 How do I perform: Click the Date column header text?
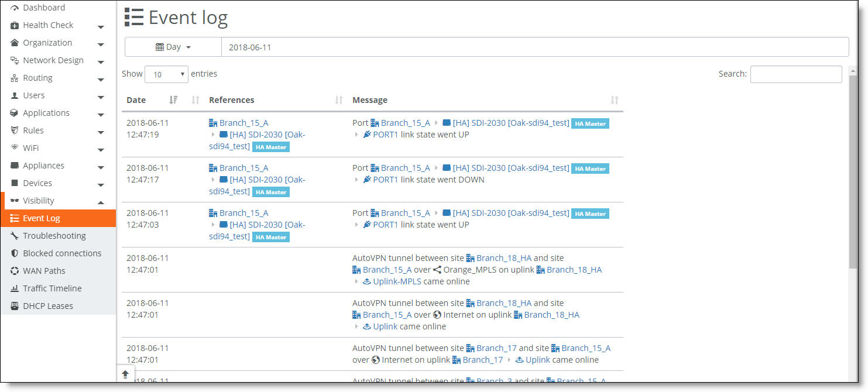[x=136, y=100]
